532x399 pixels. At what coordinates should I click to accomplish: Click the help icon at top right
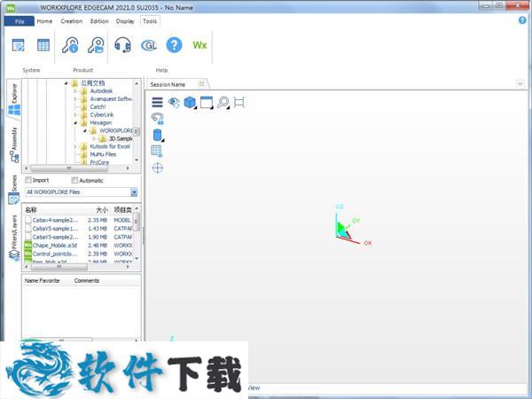tap(522, 20)
